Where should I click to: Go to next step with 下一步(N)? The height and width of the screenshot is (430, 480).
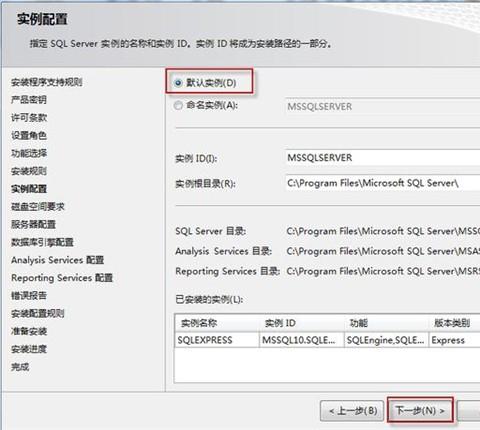coord(420,410)
